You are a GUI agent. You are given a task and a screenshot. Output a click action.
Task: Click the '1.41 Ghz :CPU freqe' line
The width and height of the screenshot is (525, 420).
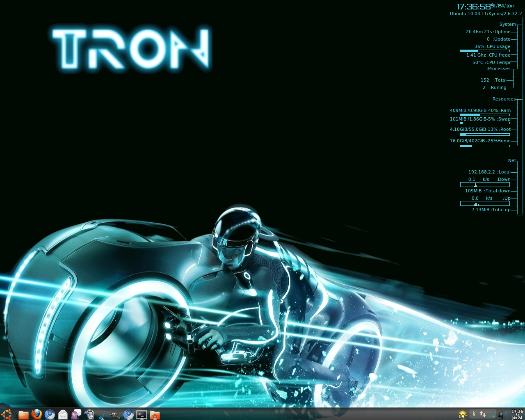[488, 55]
